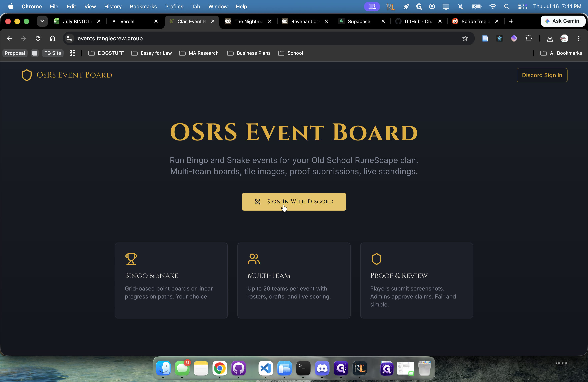Click the events.tanglecrew.group address field
Screen dimensions: 588x382
click(x=267, y=38)
